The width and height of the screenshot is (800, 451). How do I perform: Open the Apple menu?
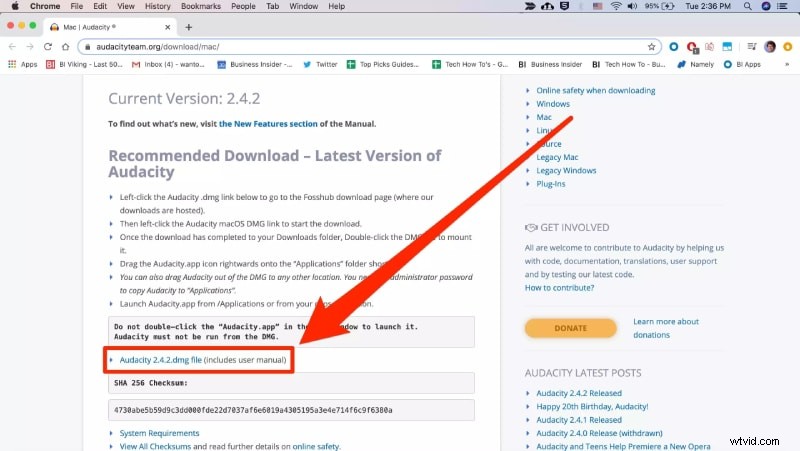[x=15, y=6]
